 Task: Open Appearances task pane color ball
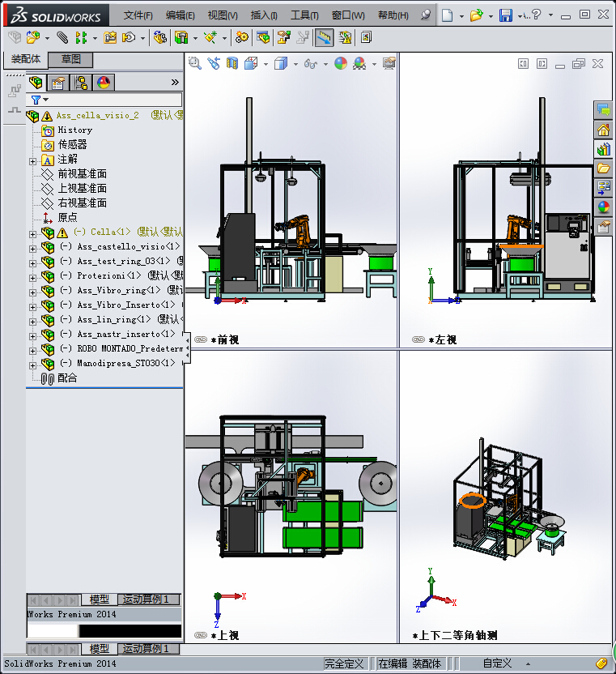pos(604,207)
